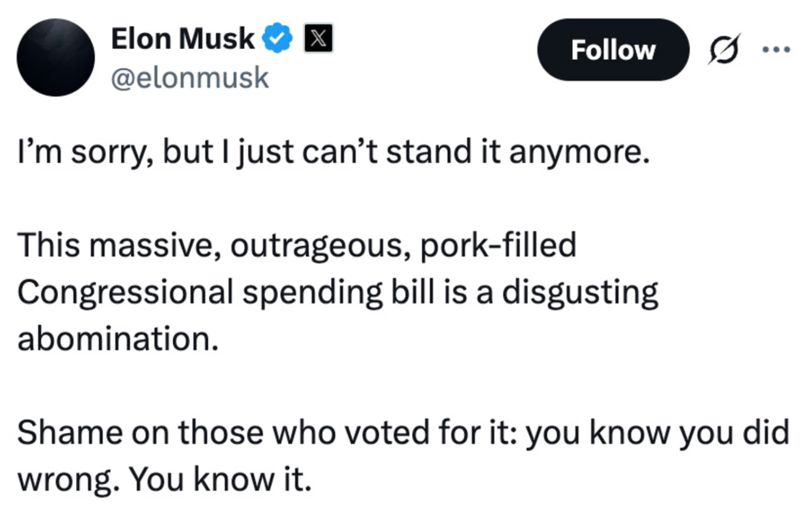Viewport: 812px width, 518px height.
Task: Select Elon Musk's profile avatar
Action: [54, 57]
